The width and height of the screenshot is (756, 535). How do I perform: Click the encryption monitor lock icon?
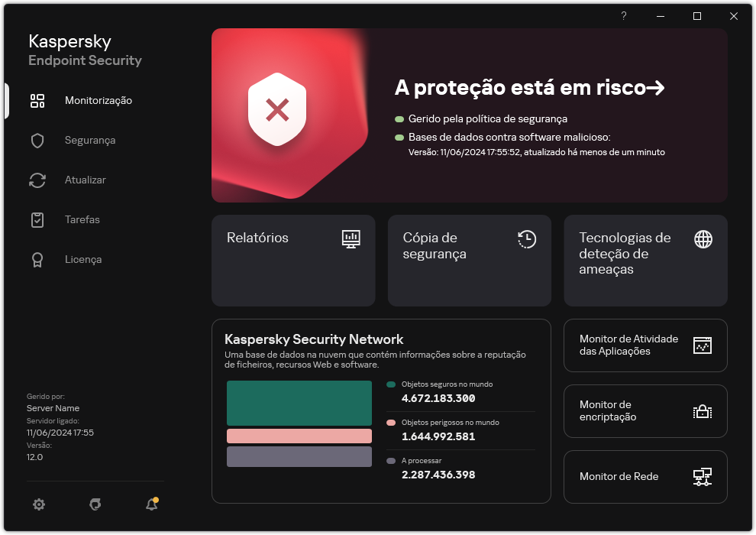pyautogui.click(x=703, y=411)
